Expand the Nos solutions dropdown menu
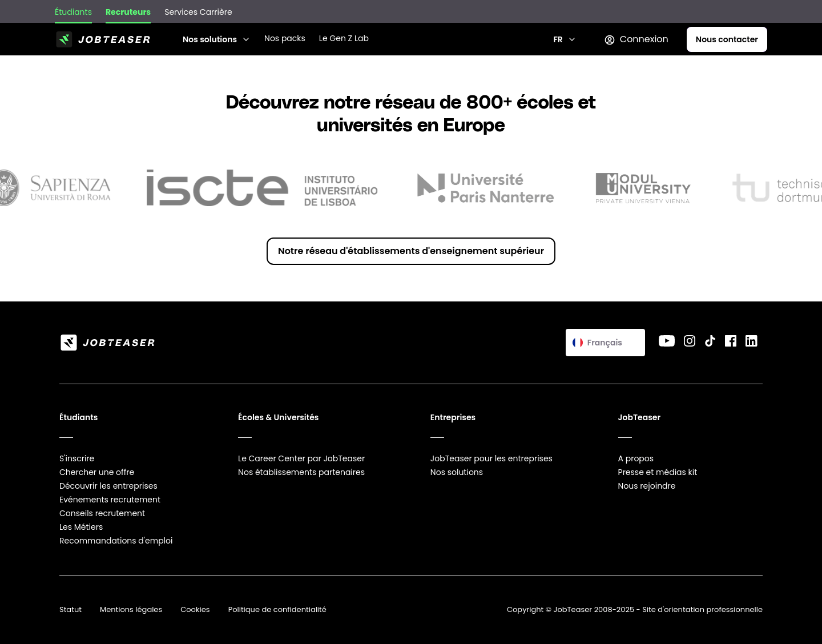Screen dimensions: 822x644 [x=216, y=39]
